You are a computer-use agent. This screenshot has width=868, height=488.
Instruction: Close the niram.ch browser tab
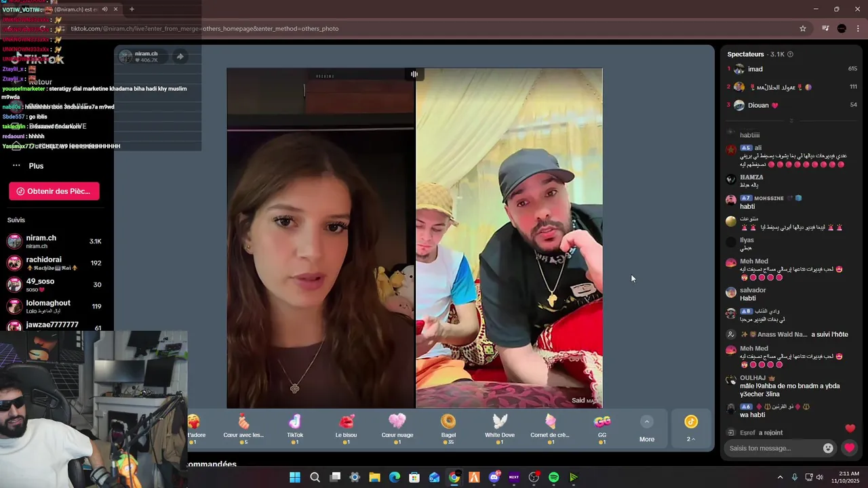pos(116,9)
